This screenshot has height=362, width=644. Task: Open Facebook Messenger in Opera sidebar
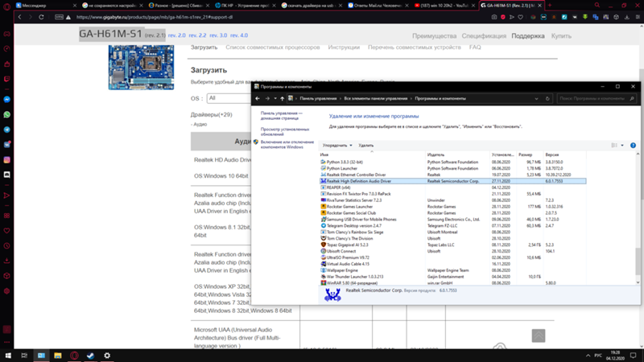point(7,99)
